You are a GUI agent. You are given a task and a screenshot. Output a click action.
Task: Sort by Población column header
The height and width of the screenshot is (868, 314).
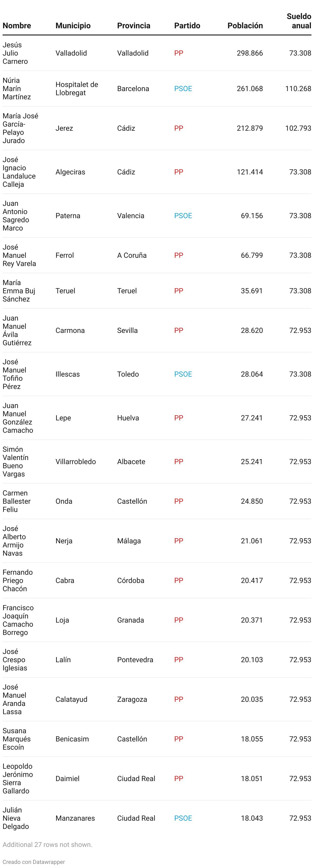245,26
